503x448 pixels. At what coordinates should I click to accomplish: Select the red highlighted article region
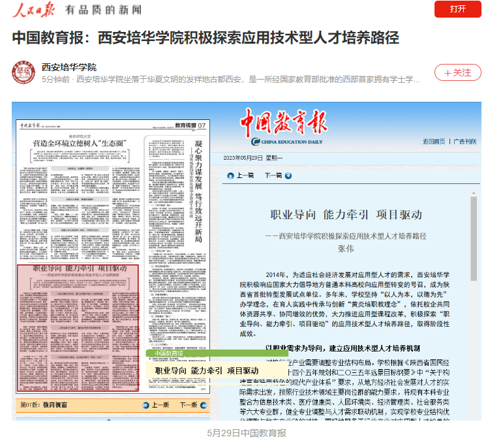point(78,327)
